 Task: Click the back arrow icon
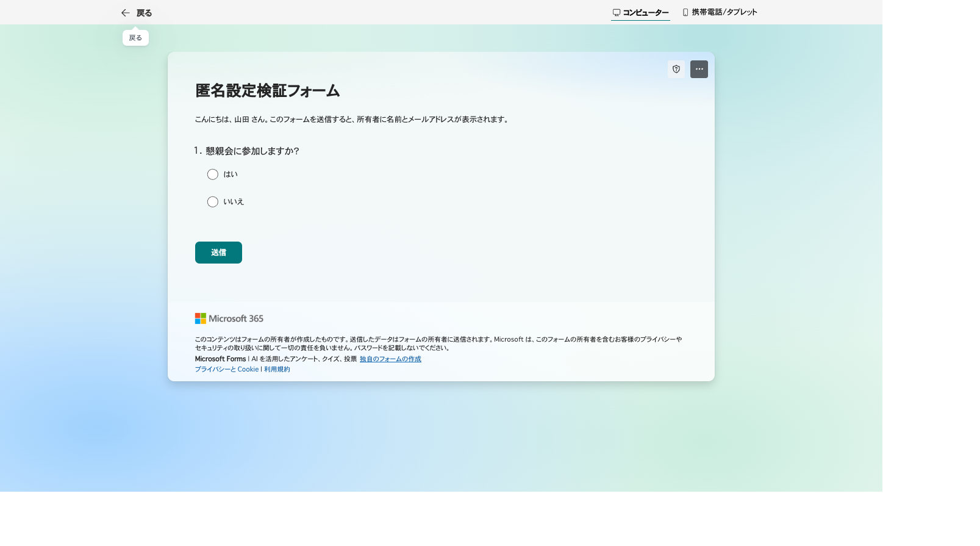[x=126, y=13]
